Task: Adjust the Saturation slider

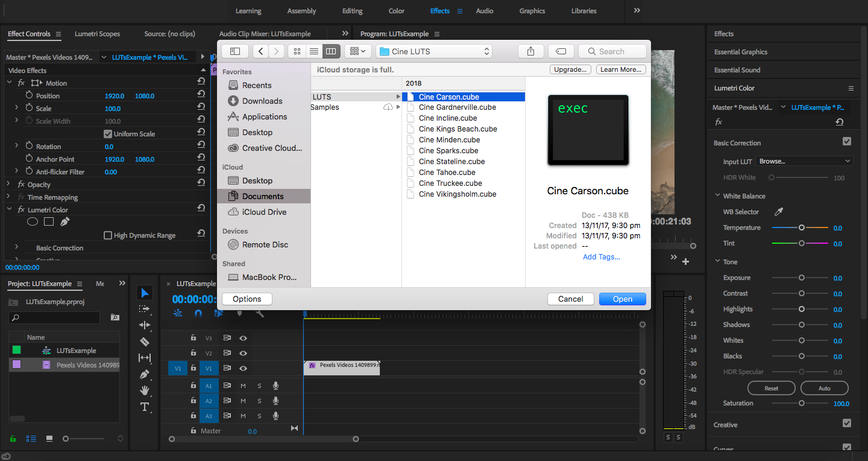Action: 800,403
